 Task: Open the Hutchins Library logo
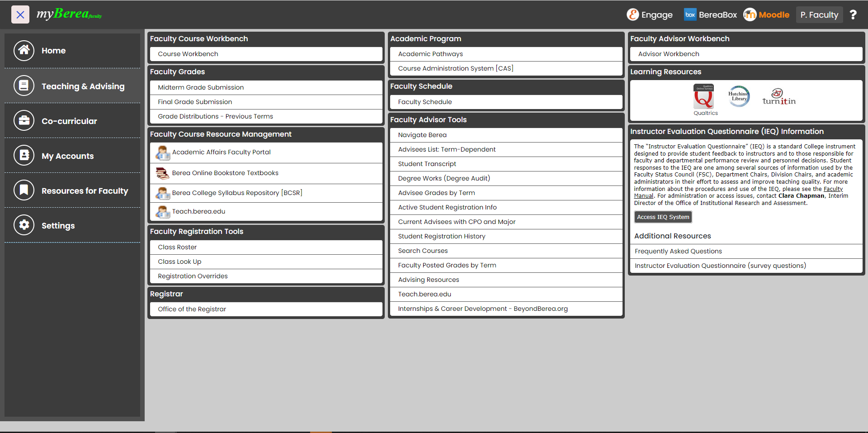pyautogui.click(x=739, y=96)
